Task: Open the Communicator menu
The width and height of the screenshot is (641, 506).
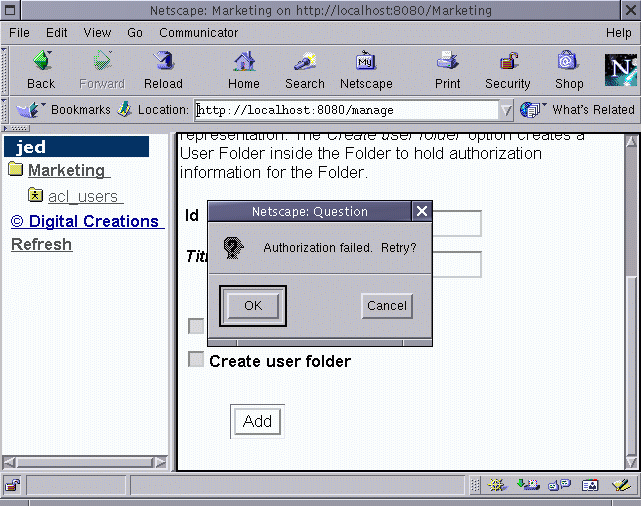Action: (199, 33)
